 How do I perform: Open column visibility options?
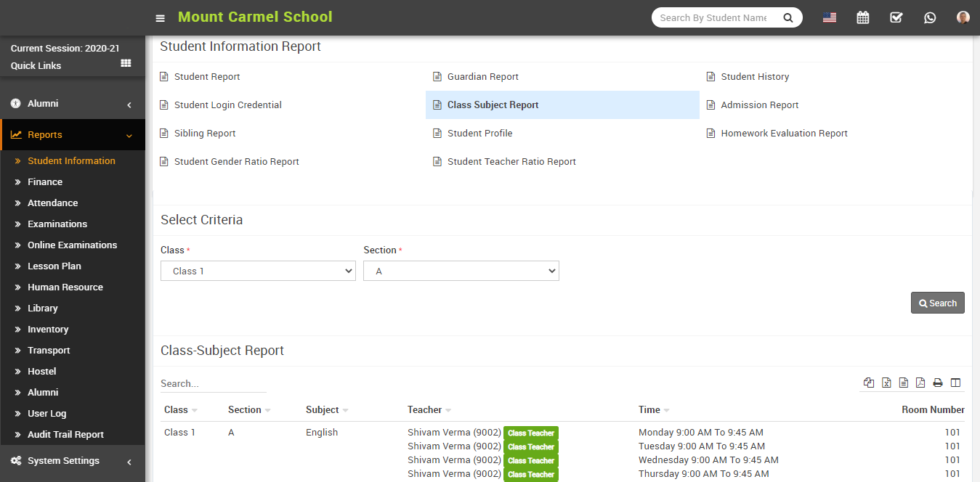[955, 383]
